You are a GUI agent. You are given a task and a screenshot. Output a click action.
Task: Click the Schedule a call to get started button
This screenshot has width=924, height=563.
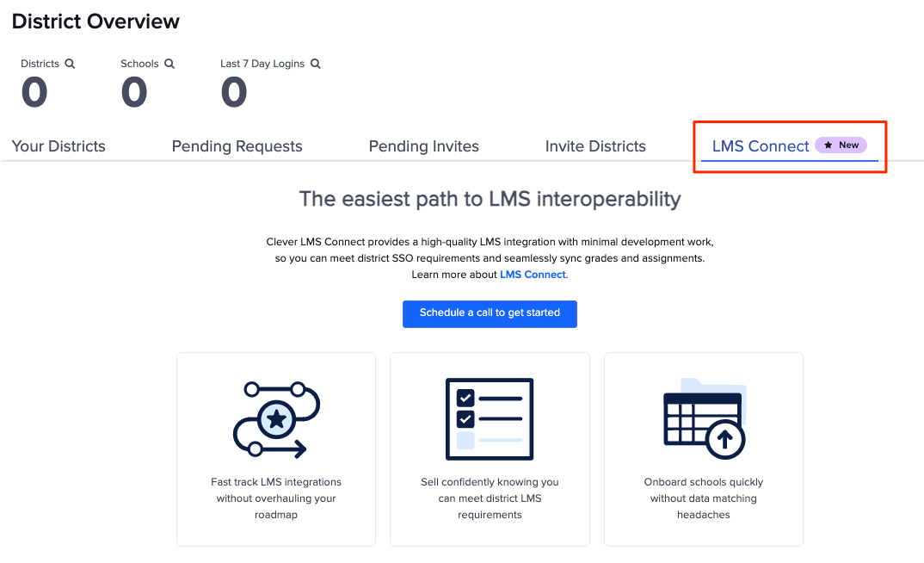490,313
